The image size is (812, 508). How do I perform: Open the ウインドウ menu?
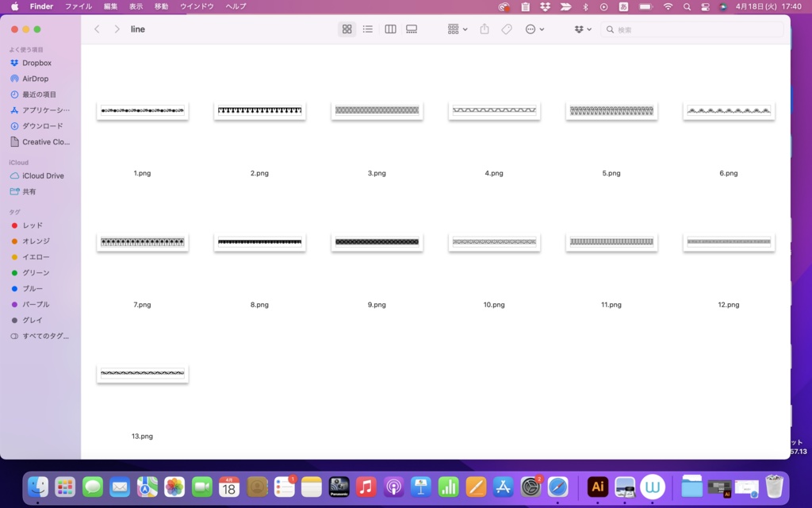(197, 6)
